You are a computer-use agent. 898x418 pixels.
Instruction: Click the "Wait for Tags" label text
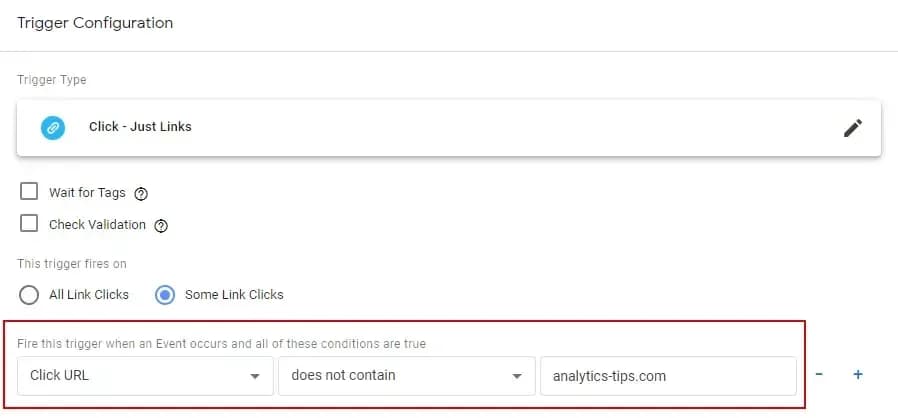tap(87, 193)
